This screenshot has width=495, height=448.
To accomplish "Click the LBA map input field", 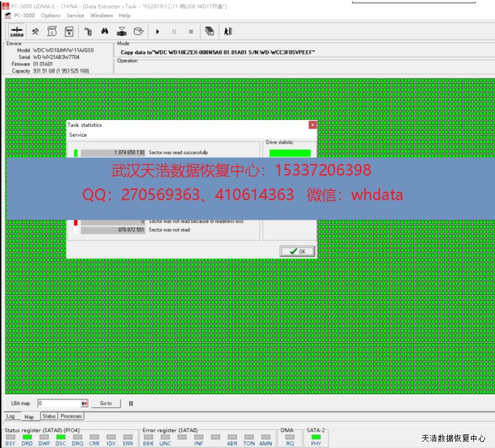I will (x=61, y=403).
